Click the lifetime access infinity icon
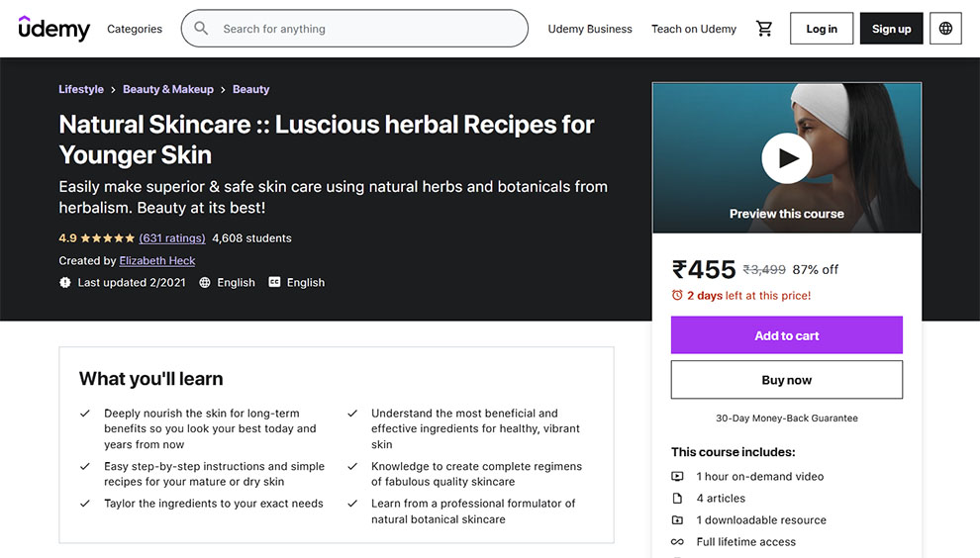980x558 pixels. pos(677,542)
